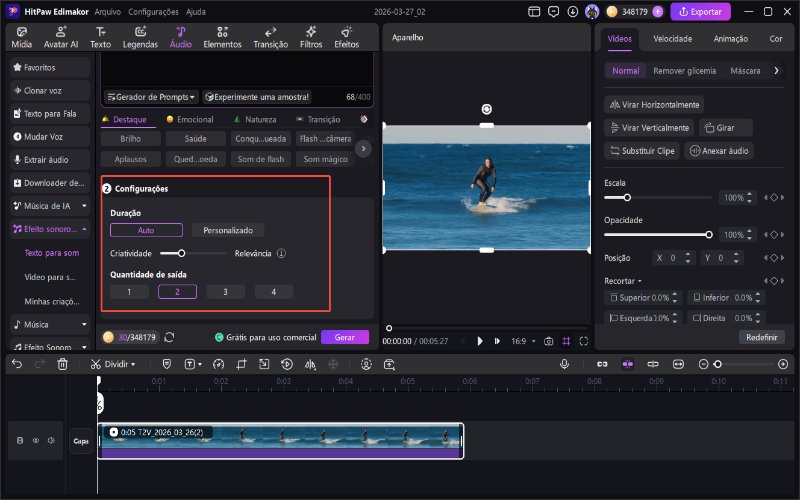Select Auto duration option
This screenshot has width=800, height=500.
(x=146, y=230)
